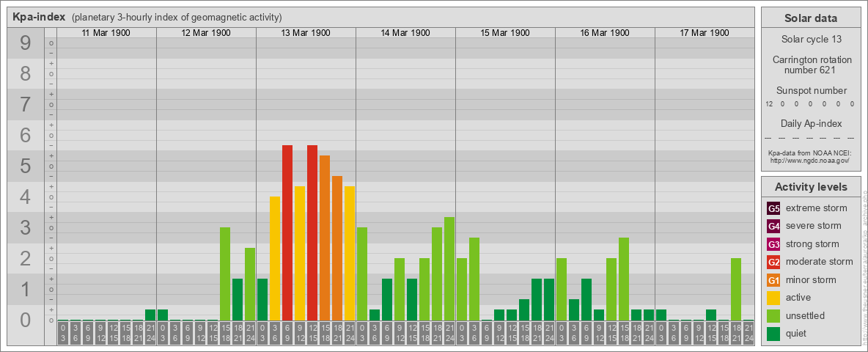Click Kpa level 4 on the axis
The image size is (868, 352).
26,197
